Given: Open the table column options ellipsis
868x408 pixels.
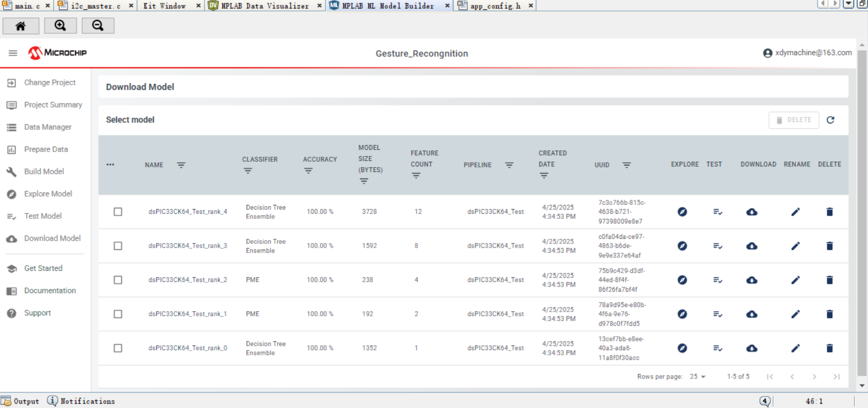Looking at the screenshot, I should (x=110, y=165).
